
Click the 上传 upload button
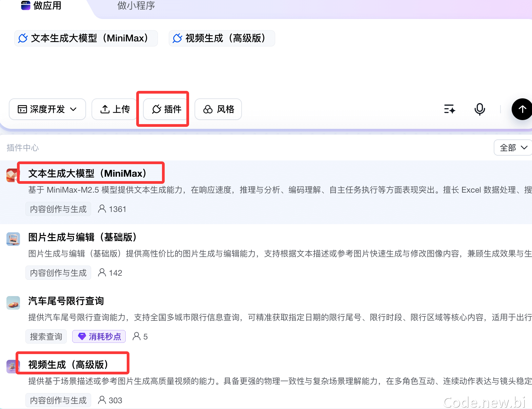115,109
